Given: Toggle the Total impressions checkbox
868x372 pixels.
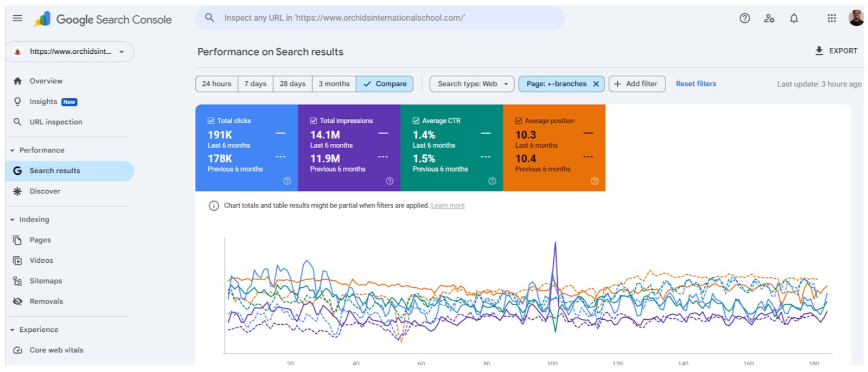Looking at the screenshot, I should (314, 121).
